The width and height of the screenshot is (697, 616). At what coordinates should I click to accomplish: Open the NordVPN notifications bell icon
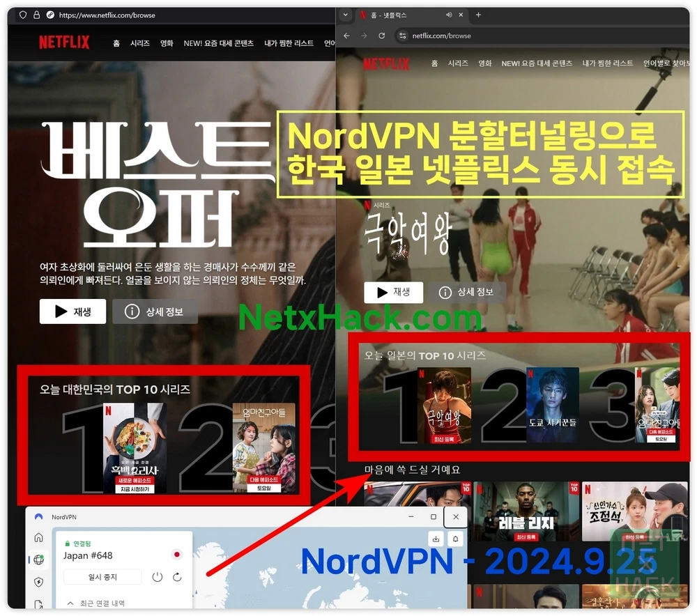point(455,539)
